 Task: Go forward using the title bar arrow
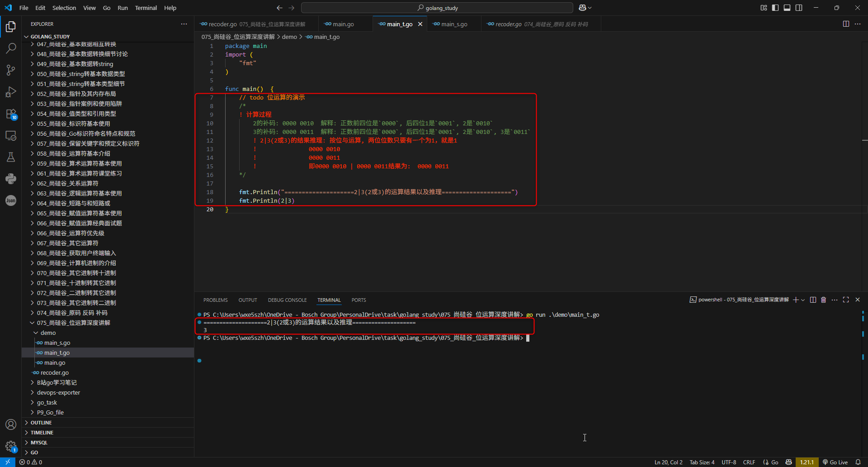pos(291,8)
